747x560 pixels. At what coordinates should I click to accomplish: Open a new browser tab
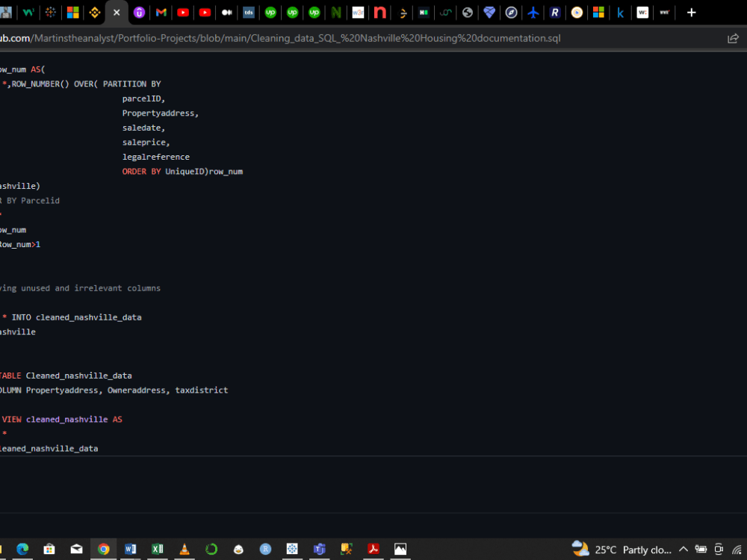click(x=691, y=13)
